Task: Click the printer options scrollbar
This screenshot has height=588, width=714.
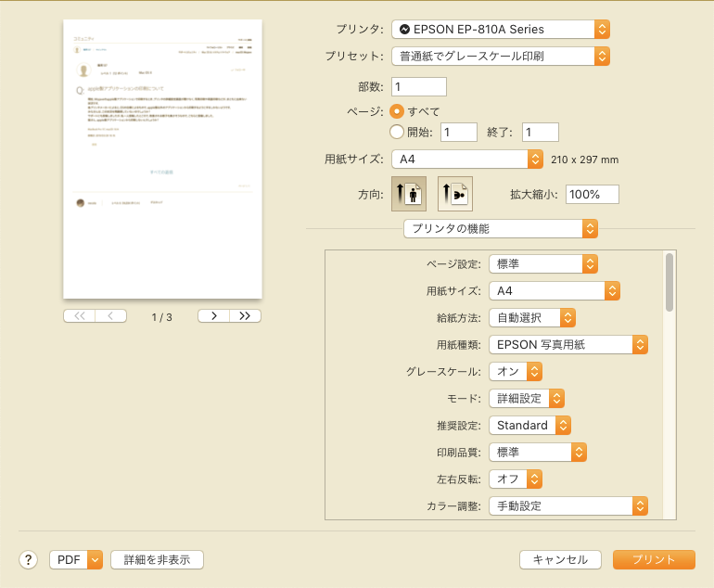Action: (x=669, y=283)
